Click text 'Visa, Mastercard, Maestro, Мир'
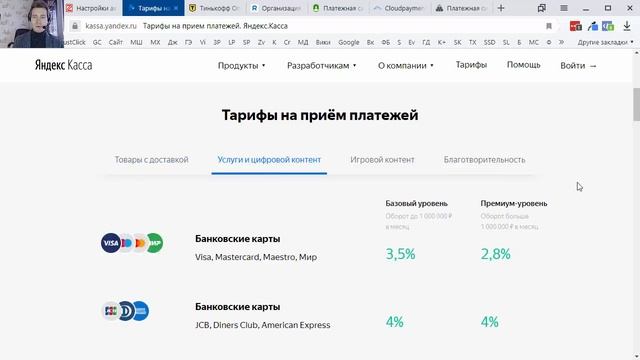 point(256,257)
